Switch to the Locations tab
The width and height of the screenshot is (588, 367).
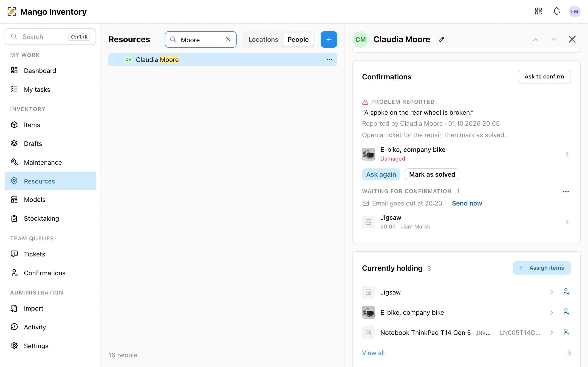coord(263,39)
